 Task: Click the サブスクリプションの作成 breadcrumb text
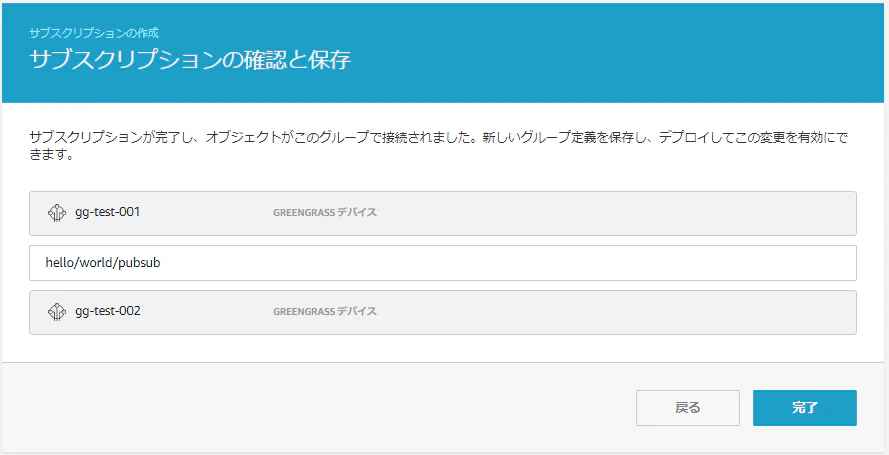[x=94, y=32]
